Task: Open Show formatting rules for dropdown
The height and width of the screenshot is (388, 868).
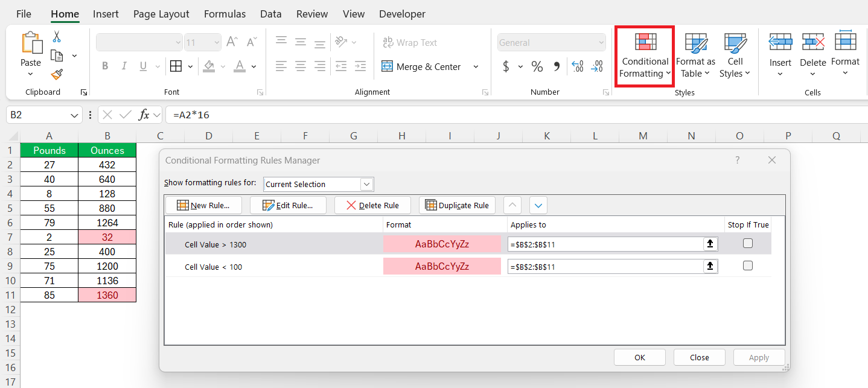Action: [366, 184]
